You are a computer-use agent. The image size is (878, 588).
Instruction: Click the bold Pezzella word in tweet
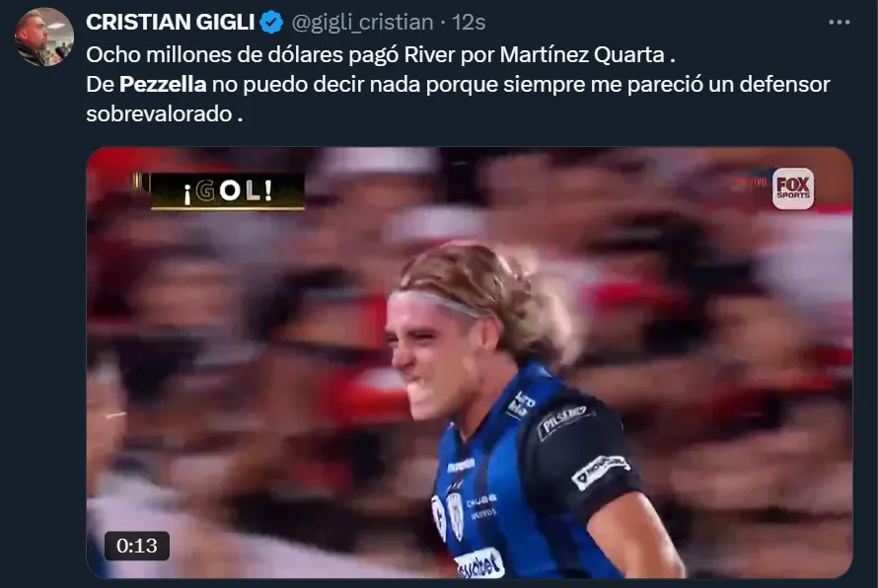(x=163, y=85)
